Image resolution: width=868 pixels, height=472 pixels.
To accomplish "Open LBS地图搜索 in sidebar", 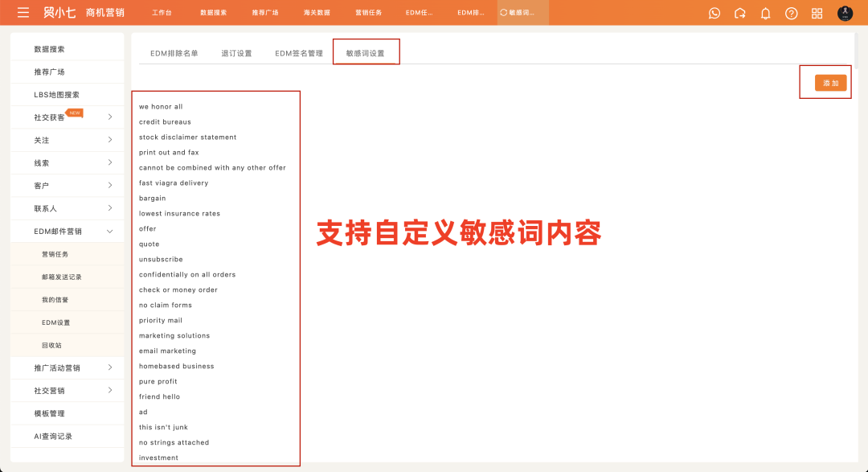I will pos(56,94).
